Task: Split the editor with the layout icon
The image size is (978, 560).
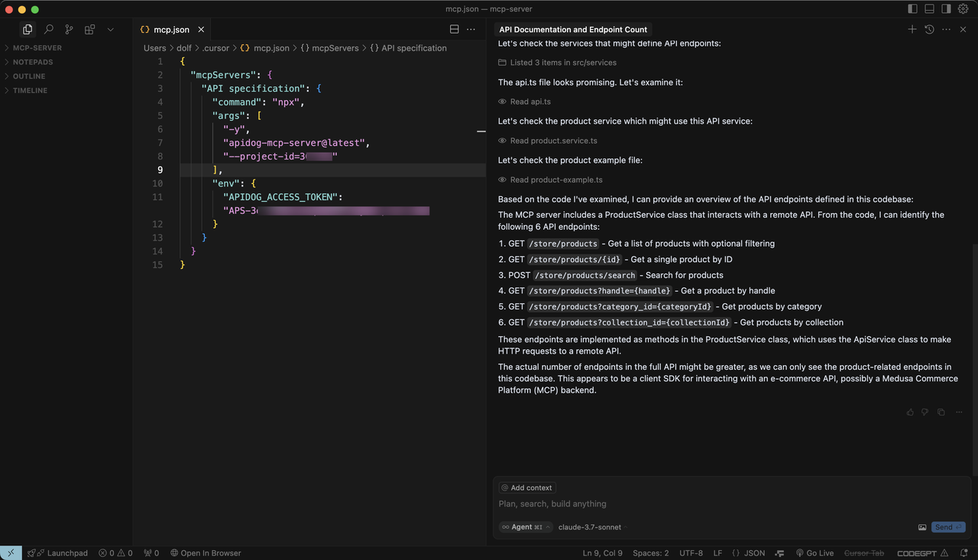Action: 454,29
